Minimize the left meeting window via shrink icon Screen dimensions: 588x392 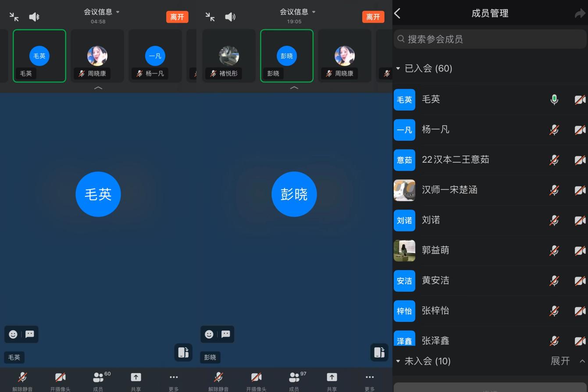point(14,17)
